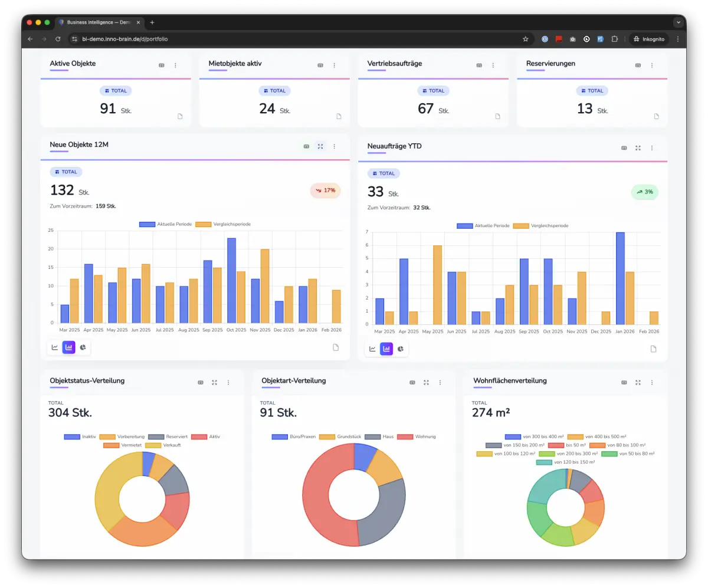Viewport: 708px width, 588px height.
Task: Open table view icon in Wohnflächenverteilung
Action: (624, 382)
